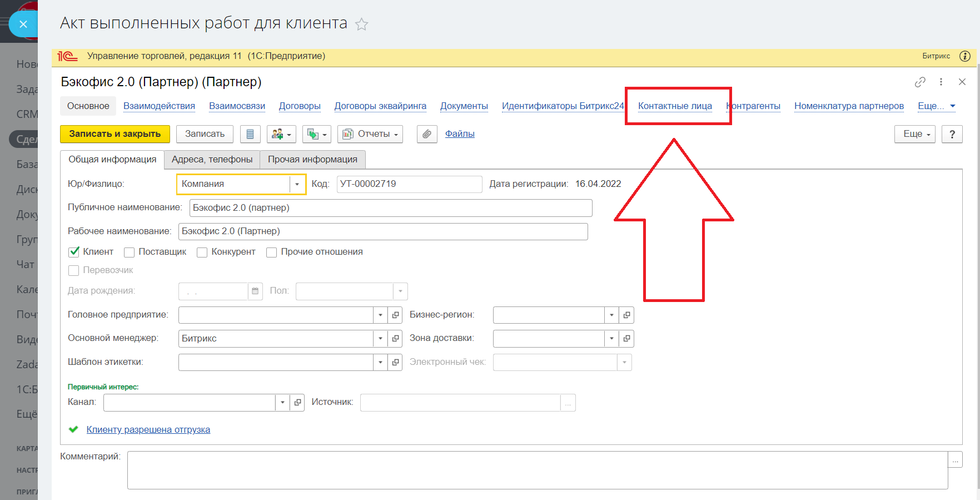Open the Файлы link

pos(460,133)
